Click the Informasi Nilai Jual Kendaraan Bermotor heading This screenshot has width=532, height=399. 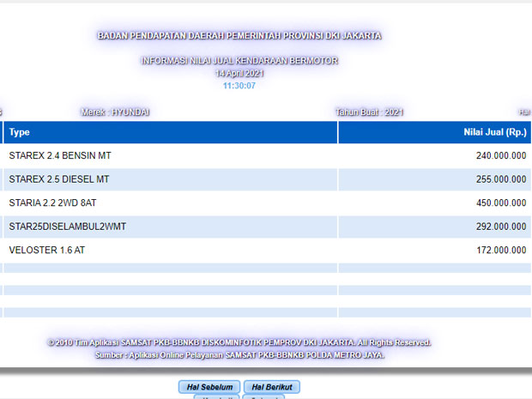[x=239, y=61]
